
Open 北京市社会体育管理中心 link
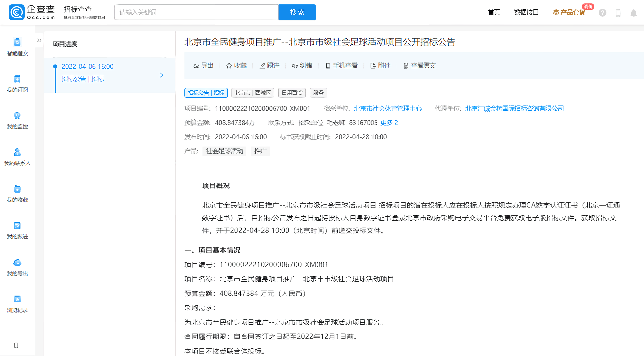click(x=388, y=108)
